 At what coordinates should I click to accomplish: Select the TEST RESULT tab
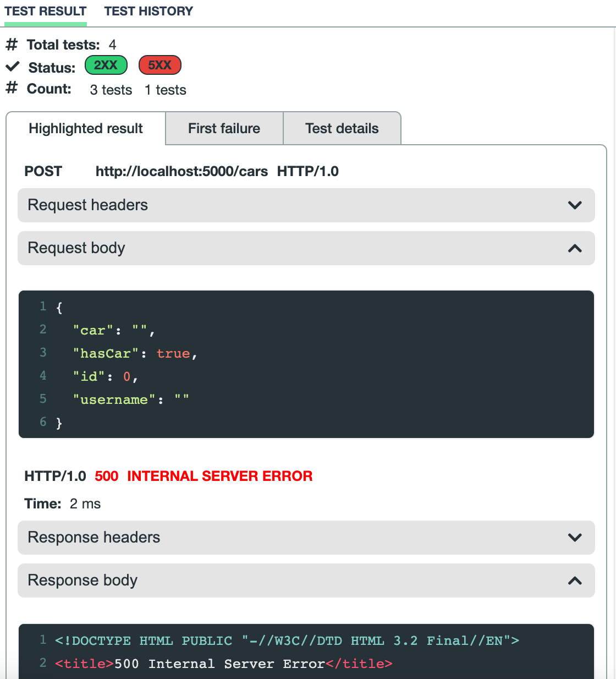[x=46, y=12]
